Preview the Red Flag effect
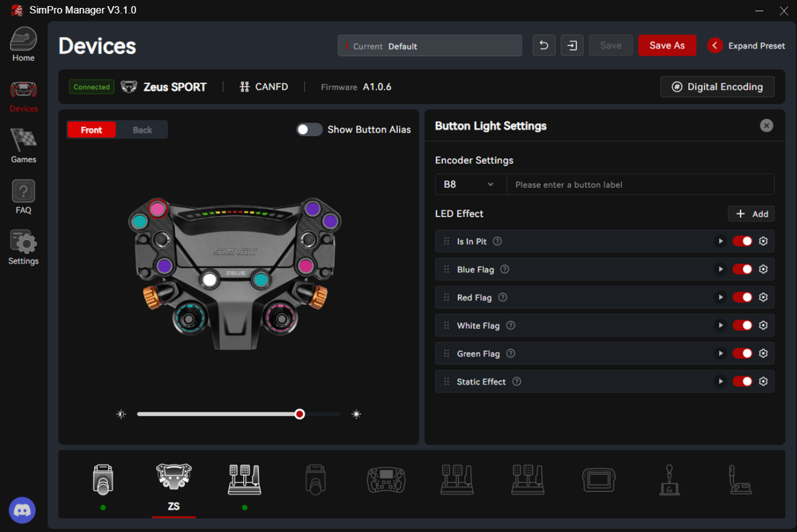The image size is (797, 532). pos(720,297)
